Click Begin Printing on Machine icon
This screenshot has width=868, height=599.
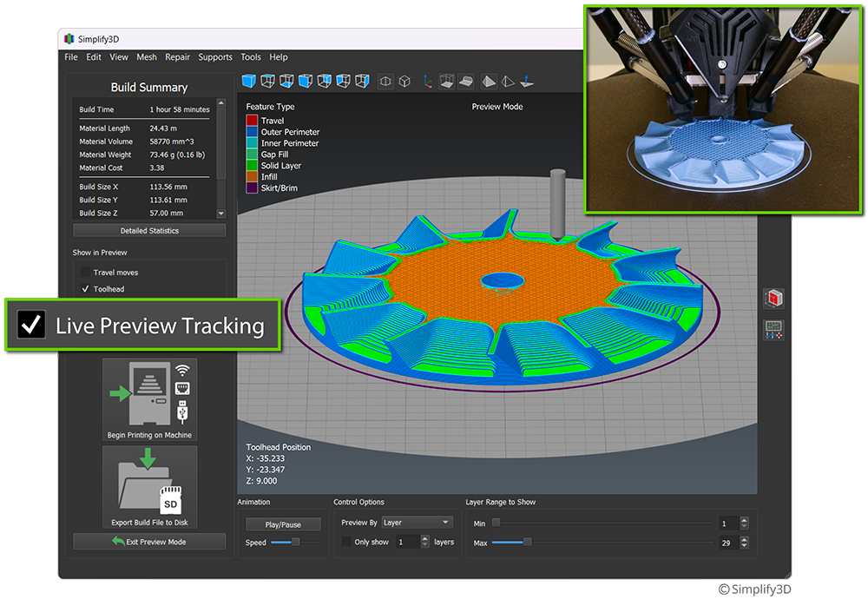tap(149, 393)
